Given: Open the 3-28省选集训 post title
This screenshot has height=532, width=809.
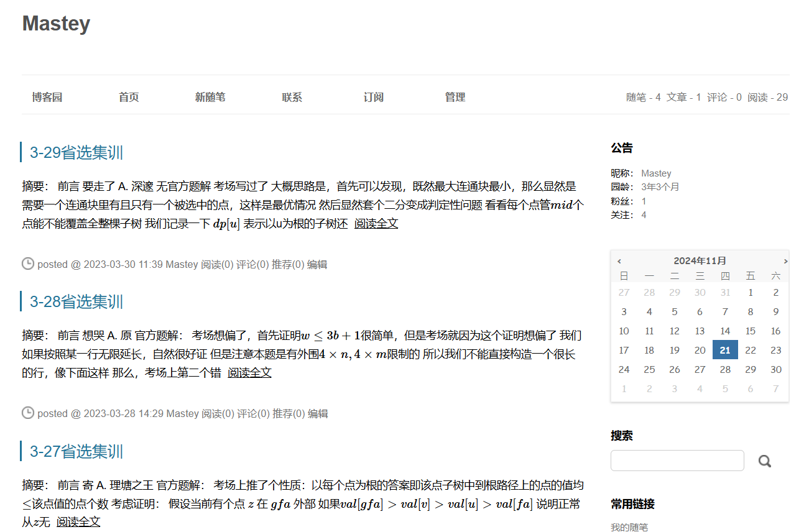Looking at the screenshot, I should tap(76, 302).
